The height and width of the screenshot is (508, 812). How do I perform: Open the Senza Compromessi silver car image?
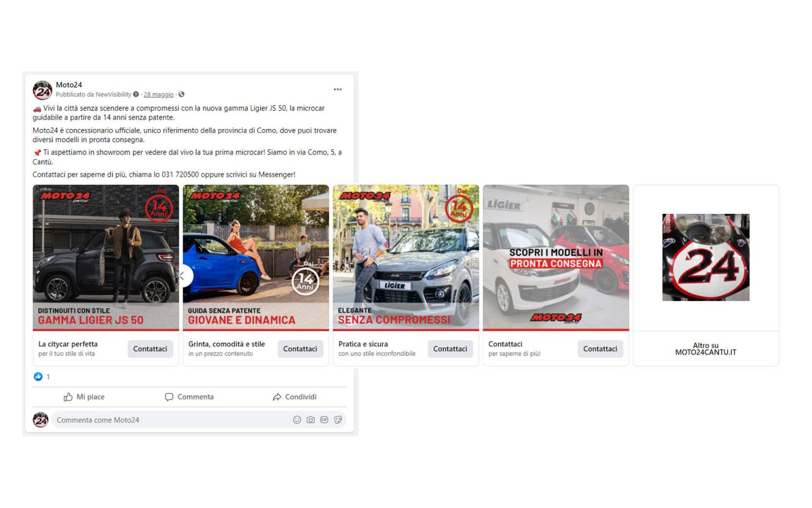(406, 258)
